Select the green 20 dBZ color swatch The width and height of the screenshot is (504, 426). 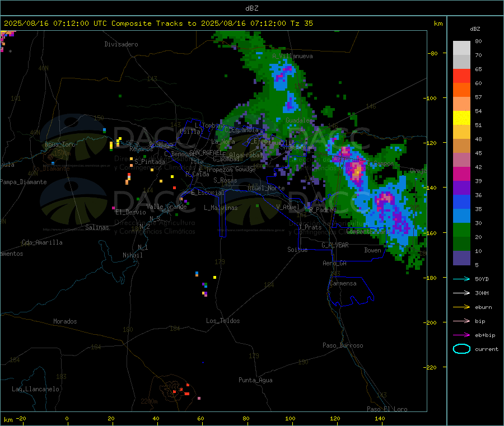461,230
